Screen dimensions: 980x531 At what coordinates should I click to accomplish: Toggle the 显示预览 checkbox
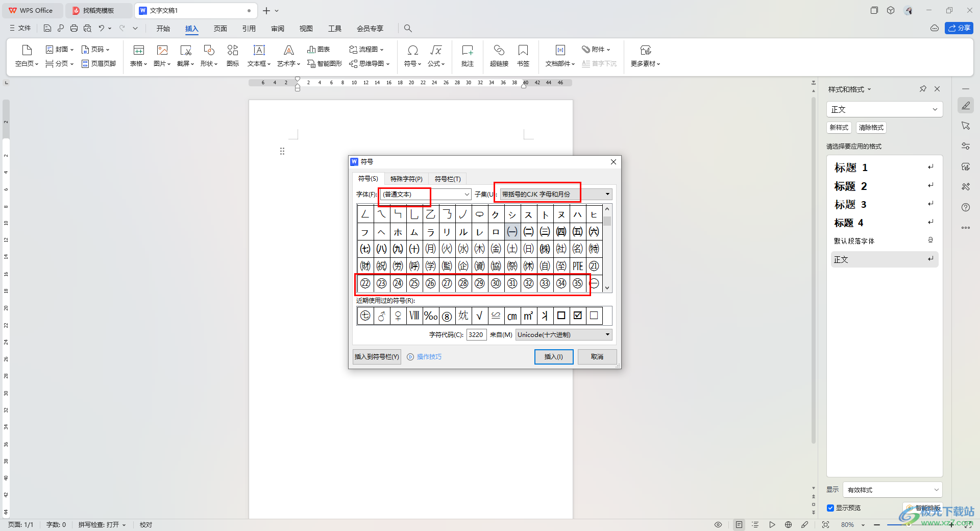click(x=830, y=508)
